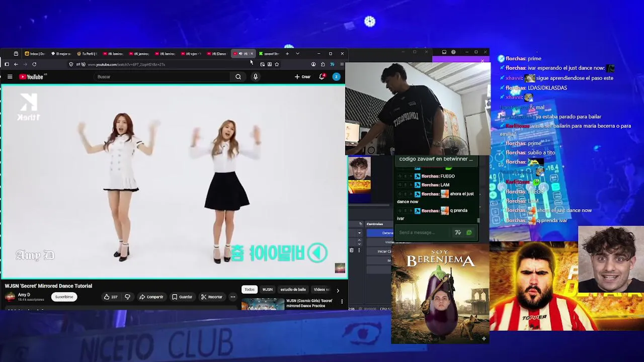Switch to the 'El mejor' browser tab
644x362 pixels.
[x=61, y=54]
